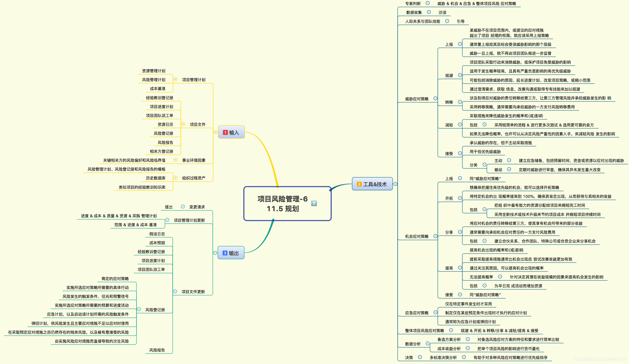Select the 由实施风险应对措施而直接导致的次生风险 topic
Image resolution: width=629 pixels, height=364 pixels.
pyautogui.click(x=91, y=341)
